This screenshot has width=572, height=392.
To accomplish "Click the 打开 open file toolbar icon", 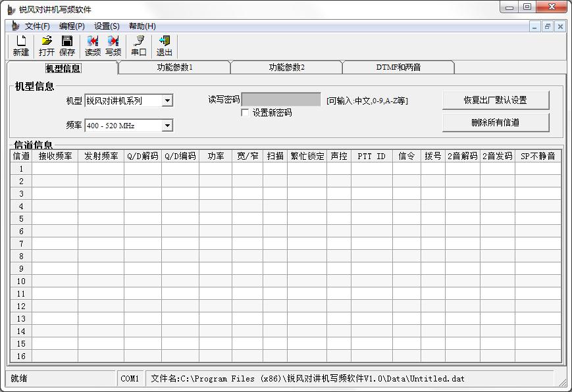I will (x=47, y=46).
